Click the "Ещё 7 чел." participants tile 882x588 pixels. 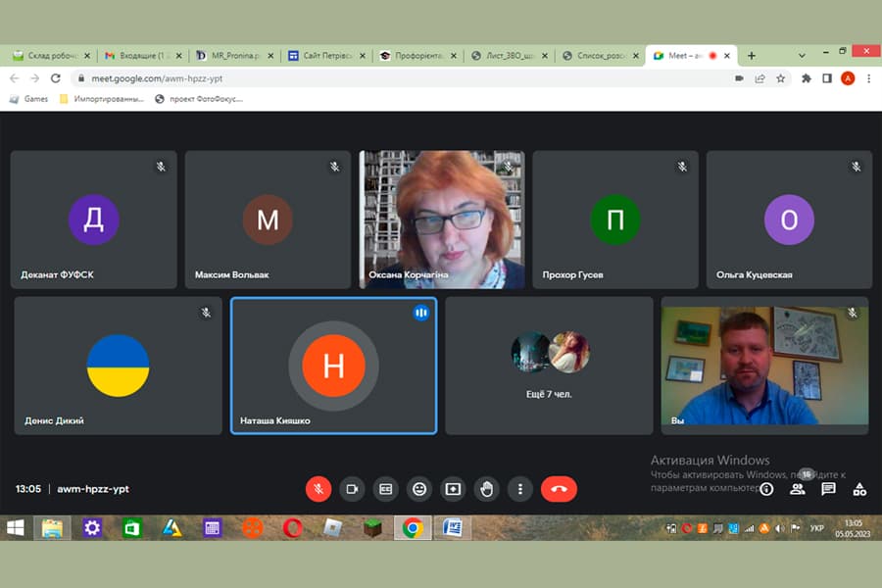pos(549,366)
